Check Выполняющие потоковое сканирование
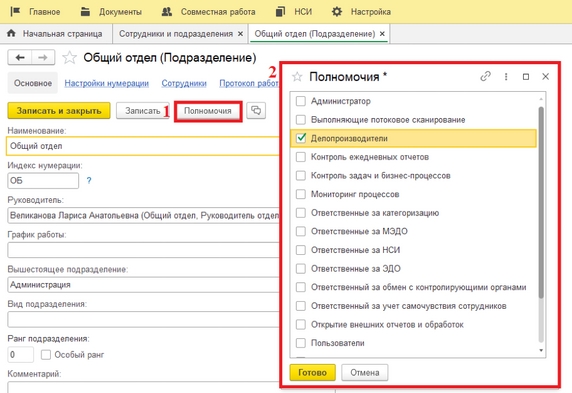Screen dimensions: 572x393 click(x=301, y=120)
